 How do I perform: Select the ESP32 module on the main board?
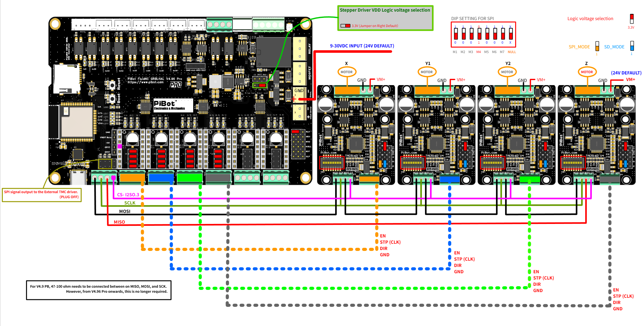(77, 122)
